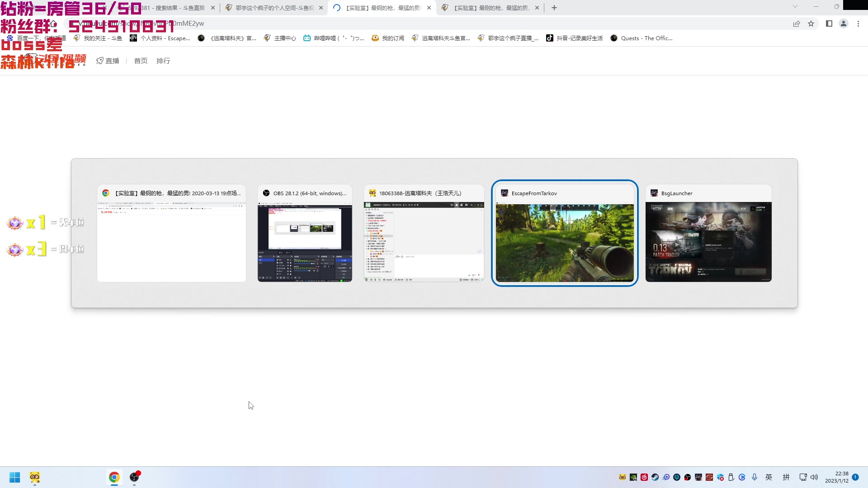Select the EscapeFromTarkov window thumbnail
The image size is (868, 488).
(x=565, y=233)
